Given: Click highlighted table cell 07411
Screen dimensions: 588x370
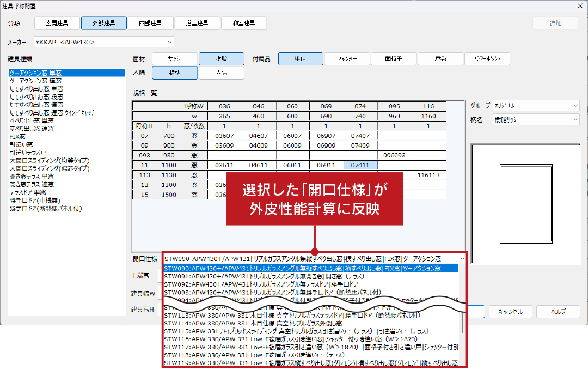Looking at the screenshot, I should [360, 165].
